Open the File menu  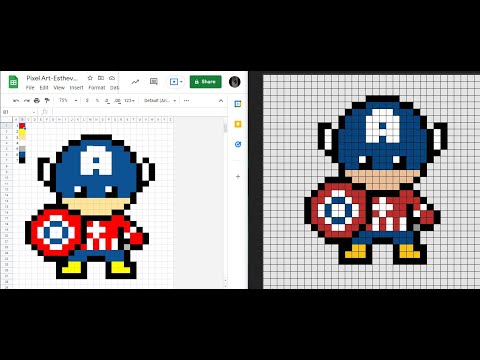click(30, 88)
